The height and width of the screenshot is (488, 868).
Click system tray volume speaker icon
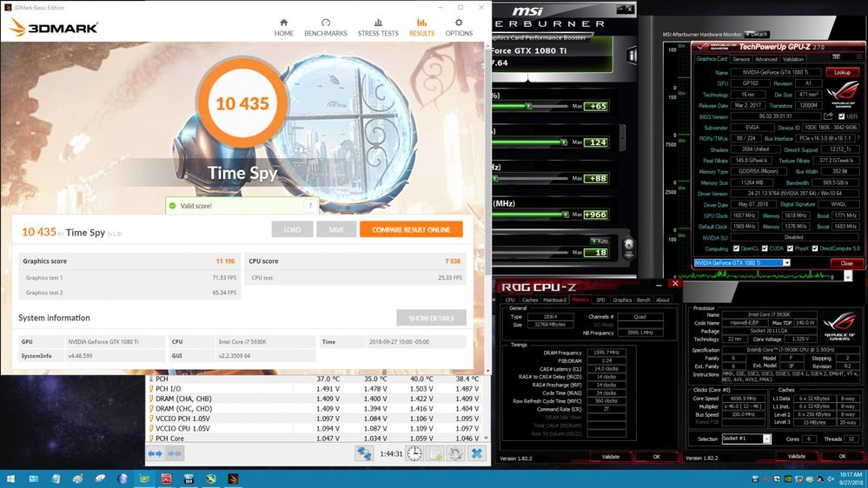coord(830,478)
